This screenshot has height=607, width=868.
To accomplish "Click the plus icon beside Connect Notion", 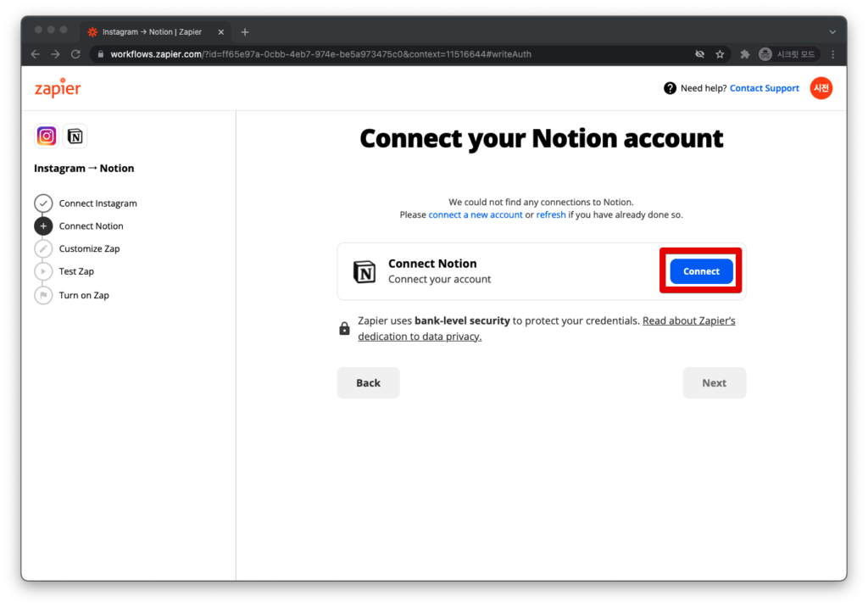I will [43, 226].
